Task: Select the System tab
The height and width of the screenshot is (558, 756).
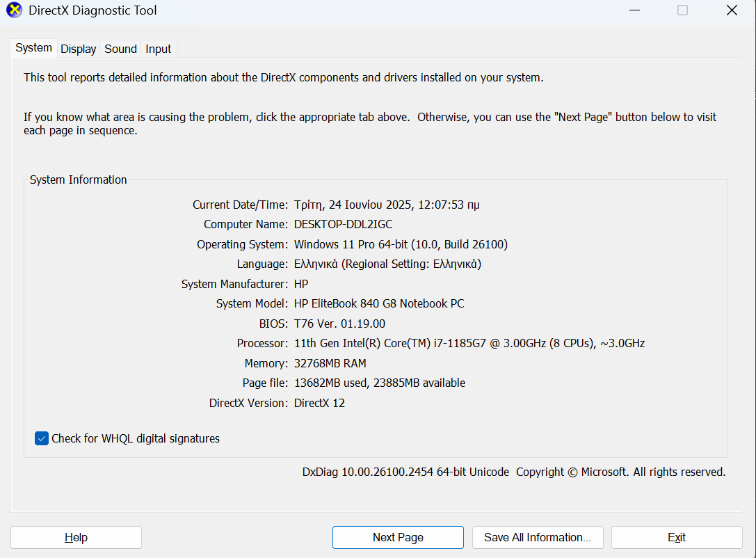Action: 34,48
